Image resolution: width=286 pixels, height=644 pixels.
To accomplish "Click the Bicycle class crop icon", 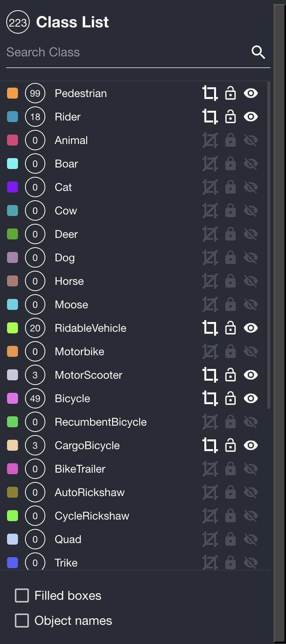I will (210, 399).
